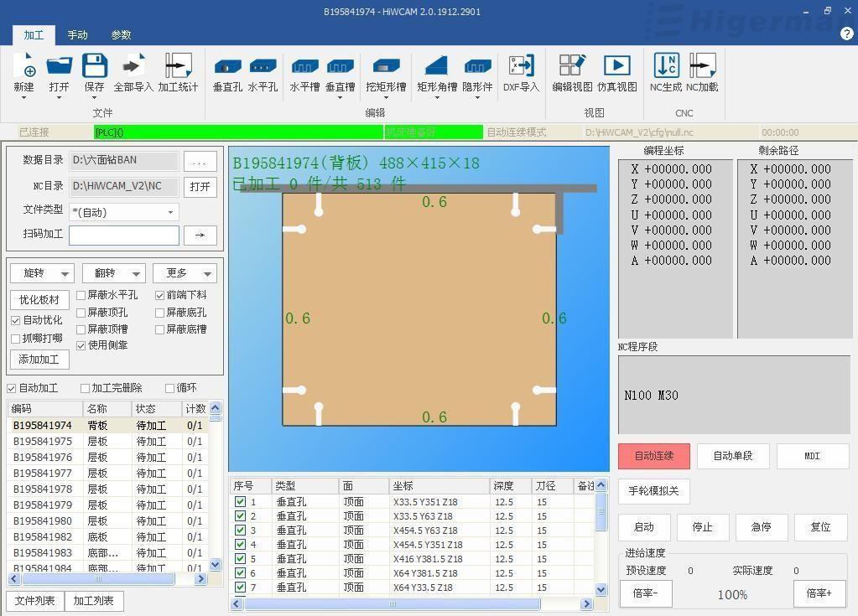Switch to the 参数 ribbon tab
858x616 pixels.
tap(121, 35)
